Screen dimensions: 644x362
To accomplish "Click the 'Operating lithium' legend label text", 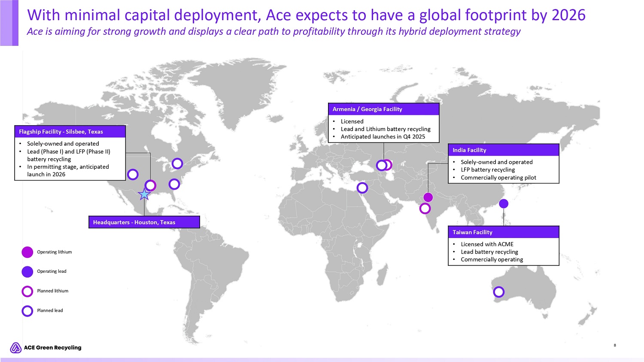I will (55, 252).
